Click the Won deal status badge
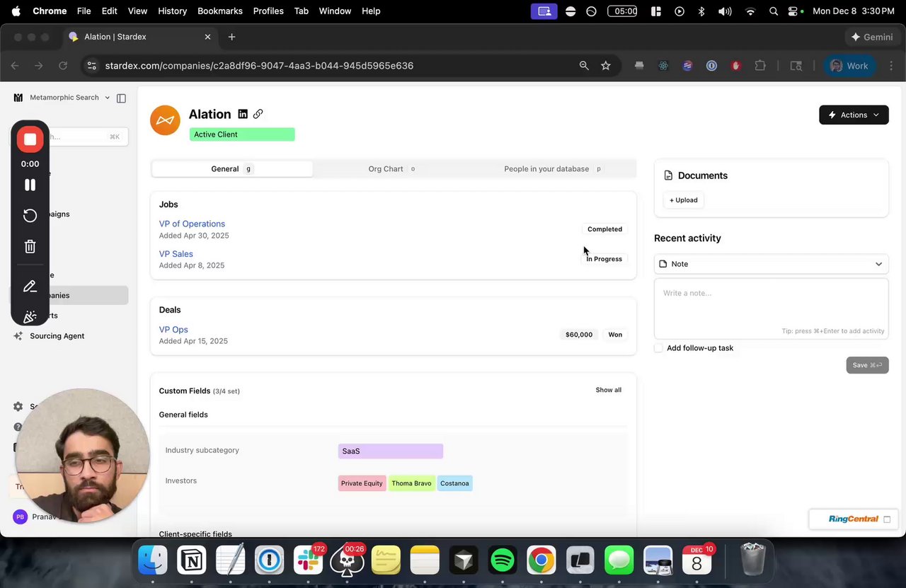Image resolution: width=906 pixels, height=588 pixels. click(x=615, y=335)
